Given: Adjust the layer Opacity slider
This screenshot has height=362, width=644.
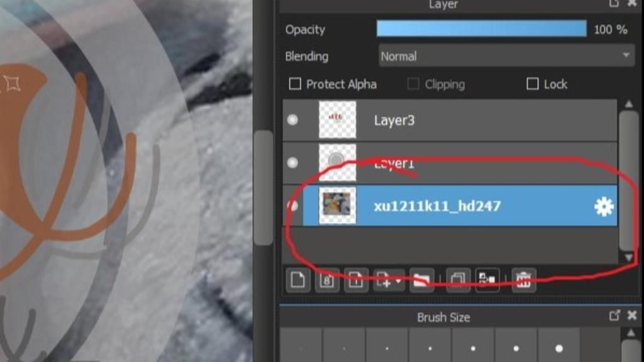Looking at the screenshot, I should coord(481,29).
